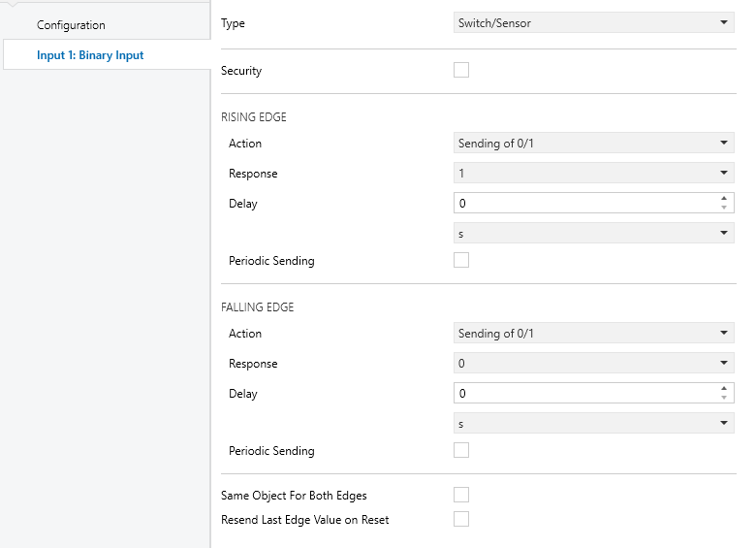Open Rising Edge Response dropdown
Viewport: 756px width, 548px height.
pyautogui.click(x=593, y=173)
